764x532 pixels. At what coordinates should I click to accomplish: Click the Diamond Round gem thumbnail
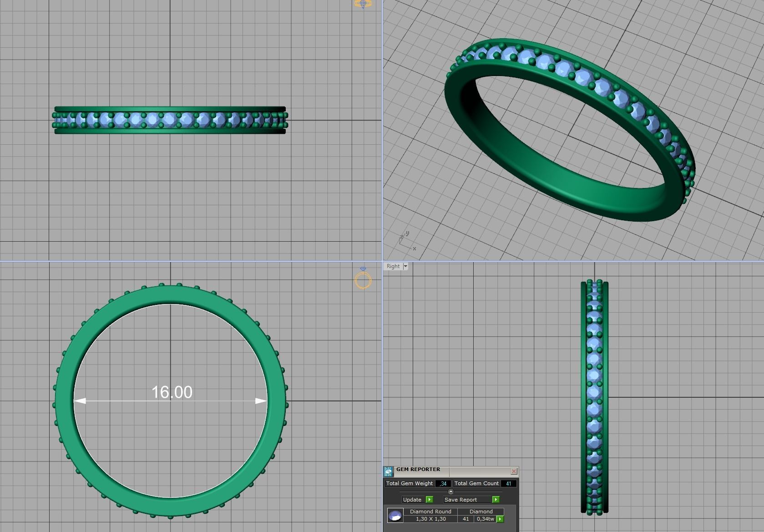point(395,515)
